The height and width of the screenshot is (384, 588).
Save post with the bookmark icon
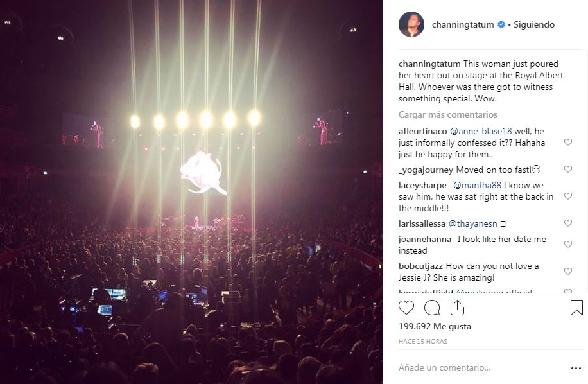[x=576, y=308]
